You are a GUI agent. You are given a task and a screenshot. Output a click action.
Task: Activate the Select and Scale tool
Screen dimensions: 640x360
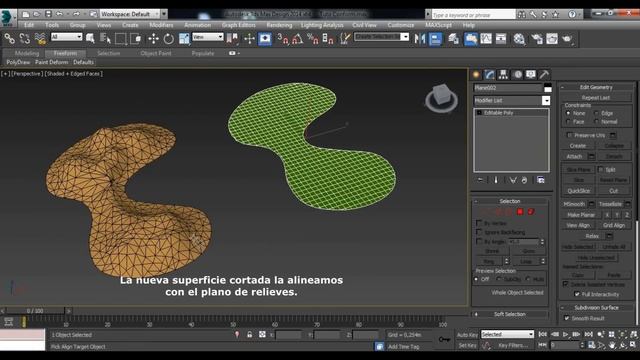184,39
